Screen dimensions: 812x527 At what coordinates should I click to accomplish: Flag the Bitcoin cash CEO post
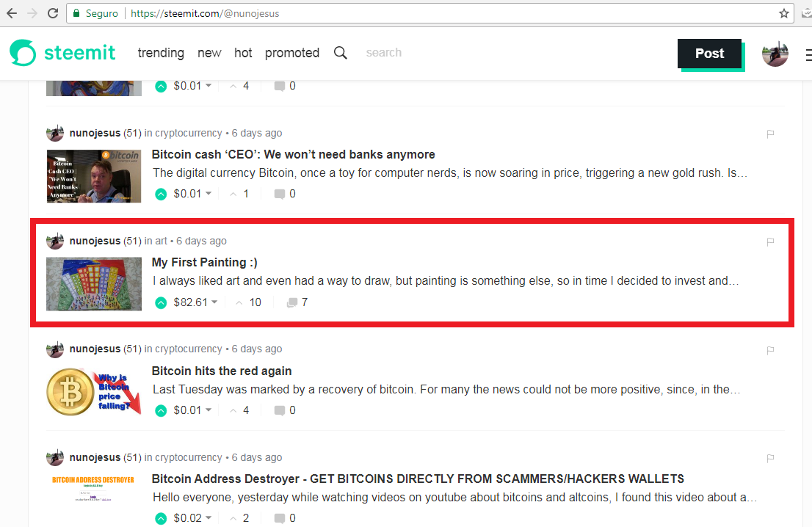[x=771, y=134]
